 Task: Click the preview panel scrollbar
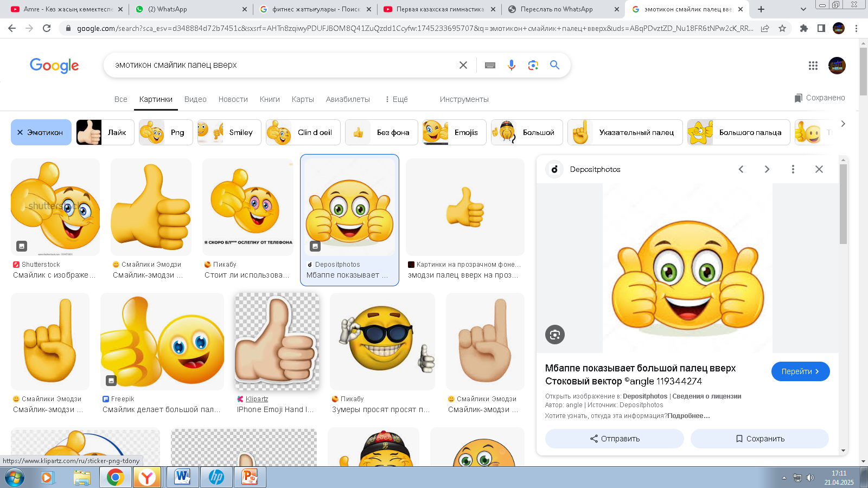pyautogui.click(x=843, y=203)
